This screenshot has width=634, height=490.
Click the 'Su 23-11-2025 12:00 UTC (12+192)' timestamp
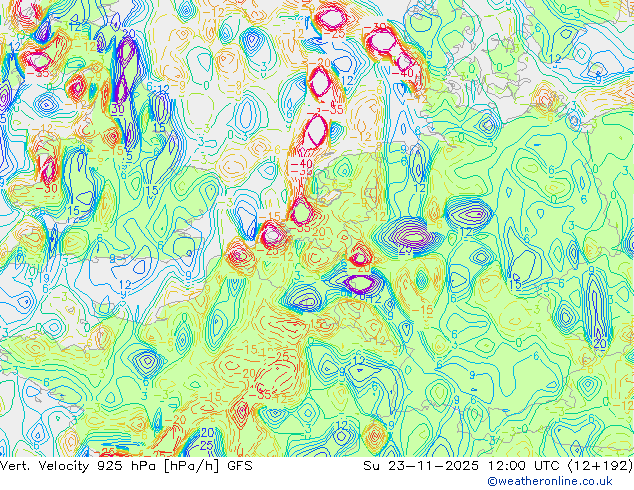click(x=498, y=466)
